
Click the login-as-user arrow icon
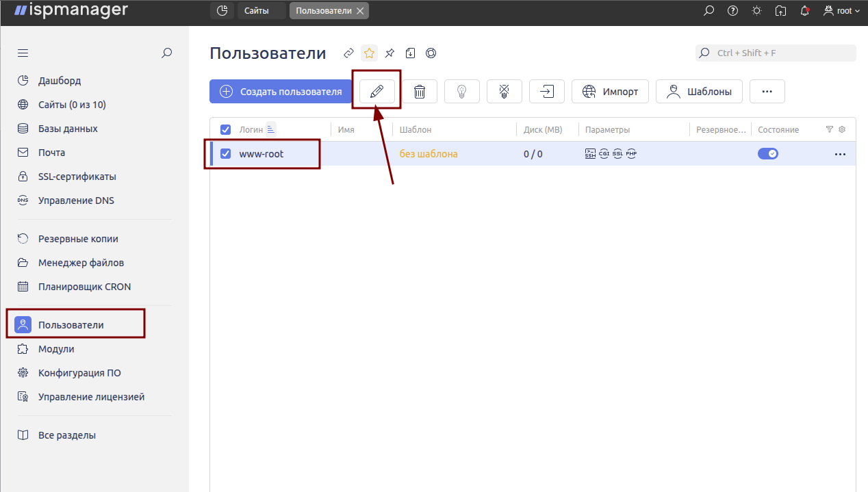point(547,92)
